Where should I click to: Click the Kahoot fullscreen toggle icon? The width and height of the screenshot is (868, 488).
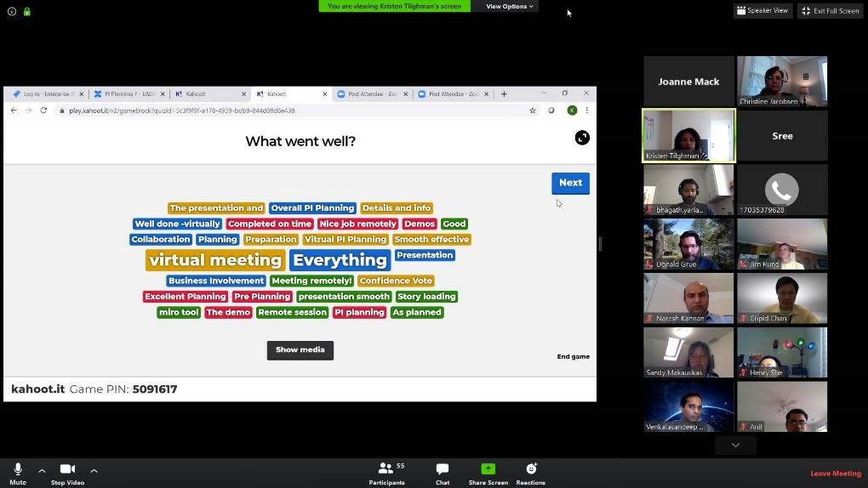coord(582,138)
